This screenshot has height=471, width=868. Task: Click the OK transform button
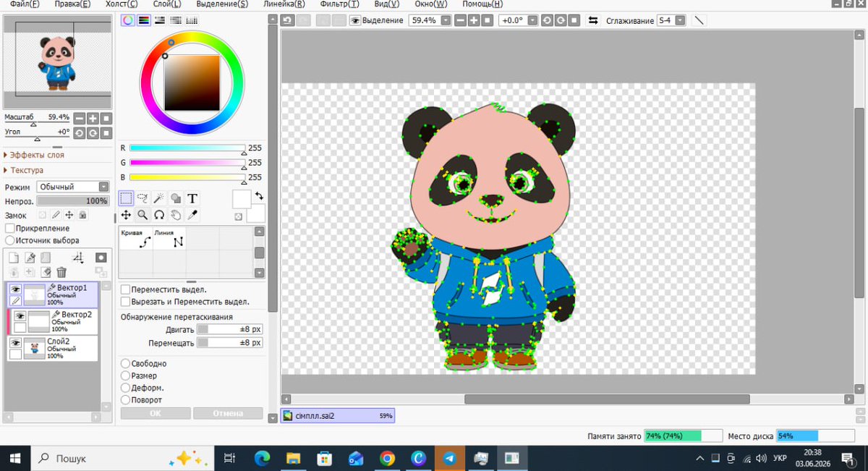pyautogui.click(x=156, y=413)
